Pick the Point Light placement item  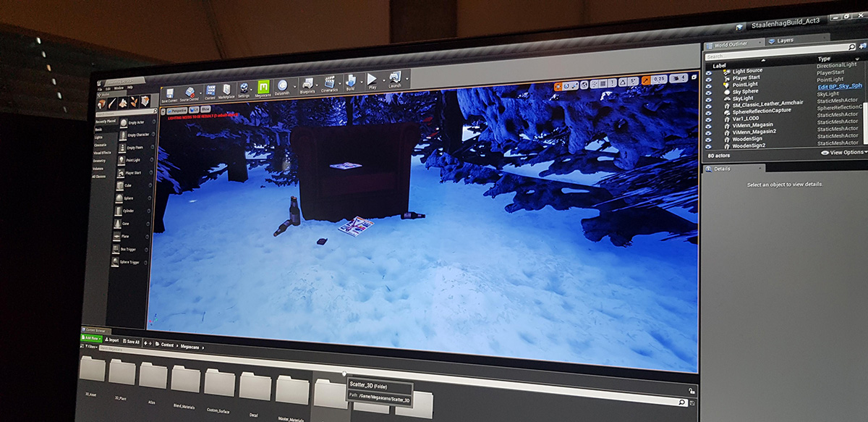(122, 160)
